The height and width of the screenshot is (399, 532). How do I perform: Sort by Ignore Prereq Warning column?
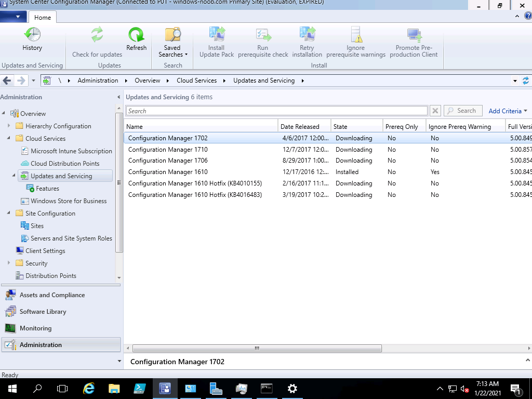click(x=465, y=127)
